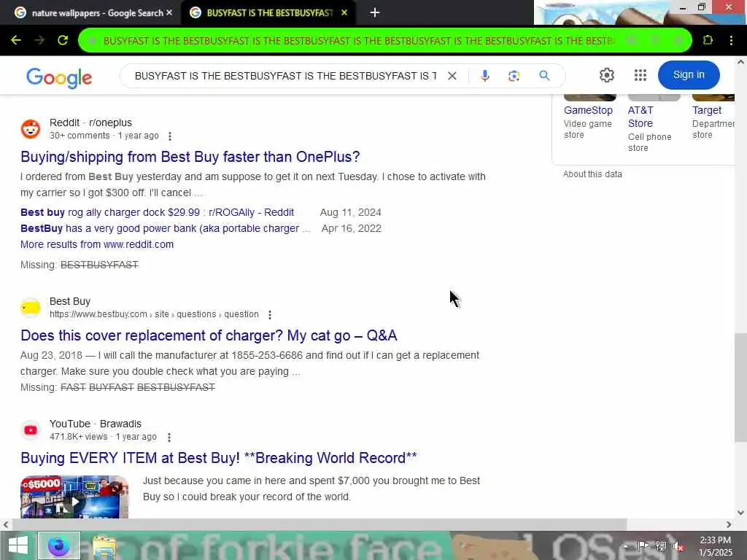Click the bestbuy.com site questions breadcrumb
The height and width of the screenshot is (560, 747).
click(154, 314)
